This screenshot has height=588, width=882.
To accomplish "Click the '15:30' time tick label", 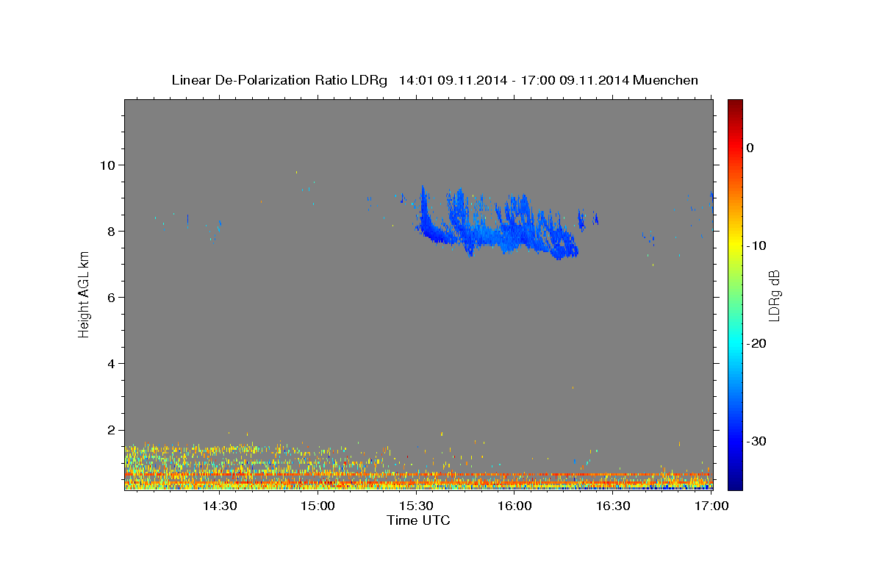I will point(416,506).
